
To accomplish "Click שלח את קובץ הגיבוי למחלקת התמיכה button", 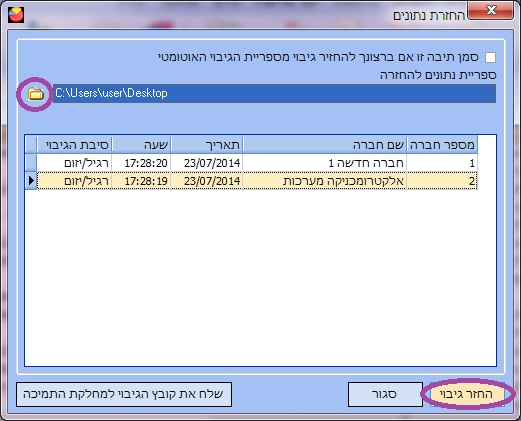I will pyautogui.click(x=124, y=394).
